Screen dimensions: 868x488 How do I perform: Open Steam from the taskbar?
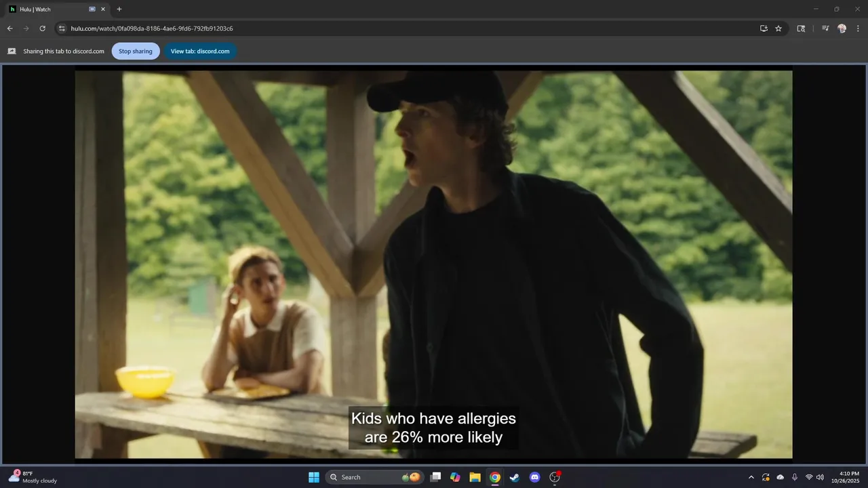coord(515,477)
